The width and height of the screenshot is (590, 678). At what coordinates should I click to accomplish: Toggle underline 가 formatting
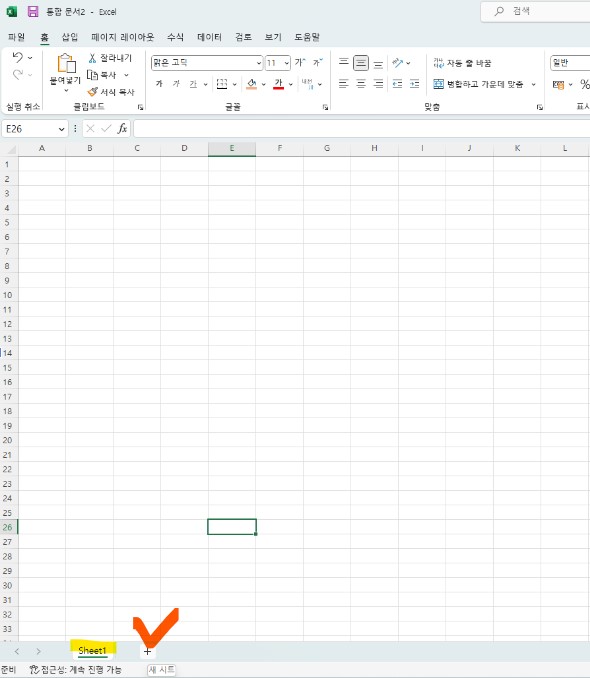click(193, 84)
